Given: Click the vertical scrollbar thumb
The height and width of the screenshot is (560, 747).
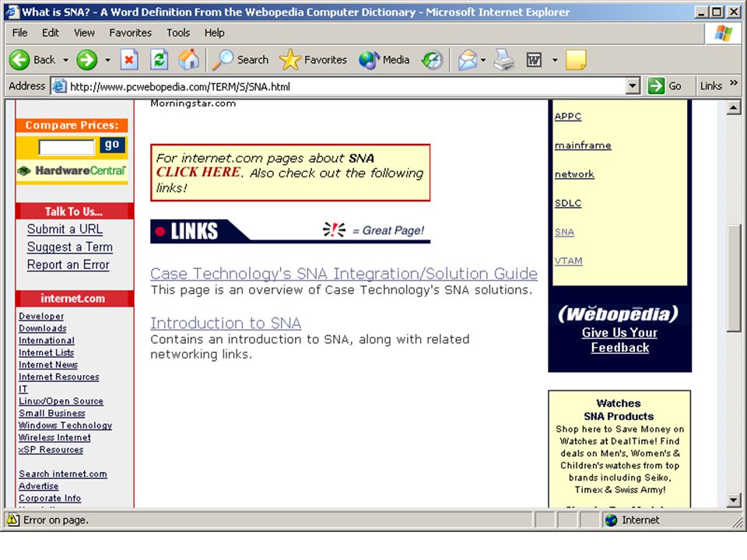Looking at the screenshot, I should (x=733, y=278).
